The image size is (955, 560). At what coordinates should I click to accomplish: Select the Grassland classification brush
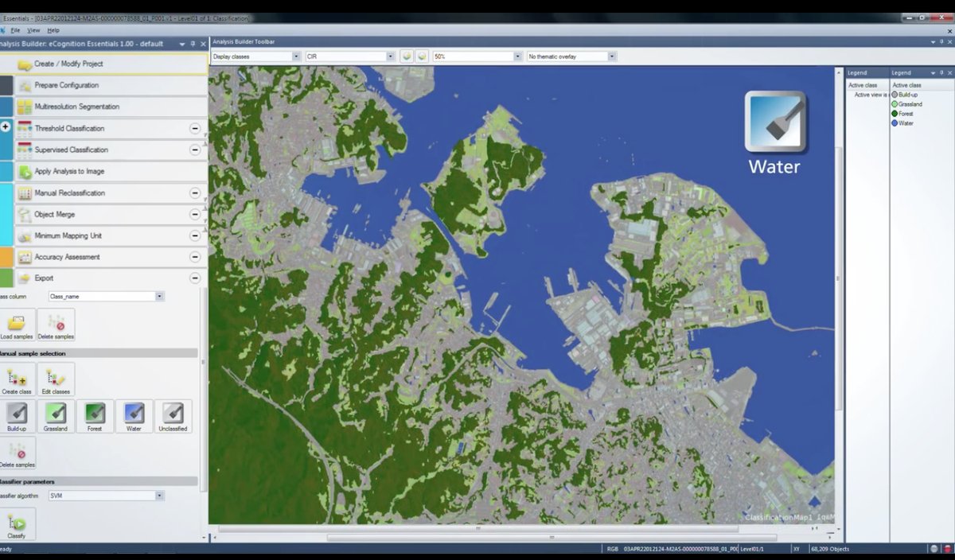coord(56,414)
